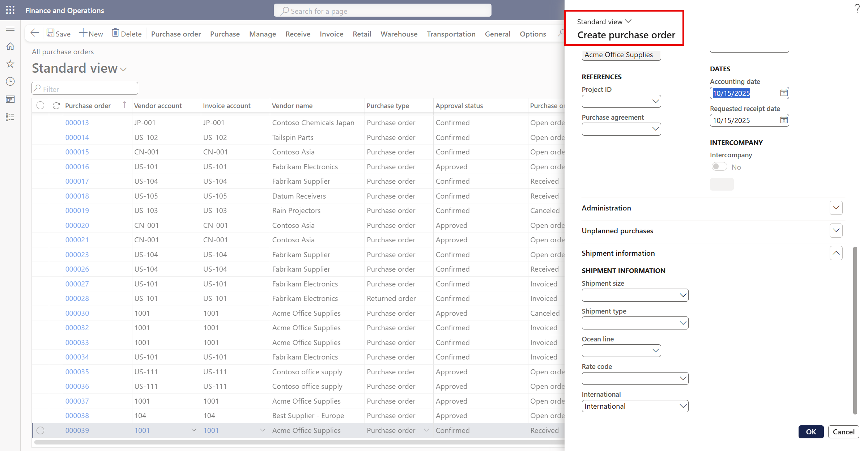Screen dimensions: 868x451
Task: Open Accounting date calendar picker
Action: click(784, 93)
